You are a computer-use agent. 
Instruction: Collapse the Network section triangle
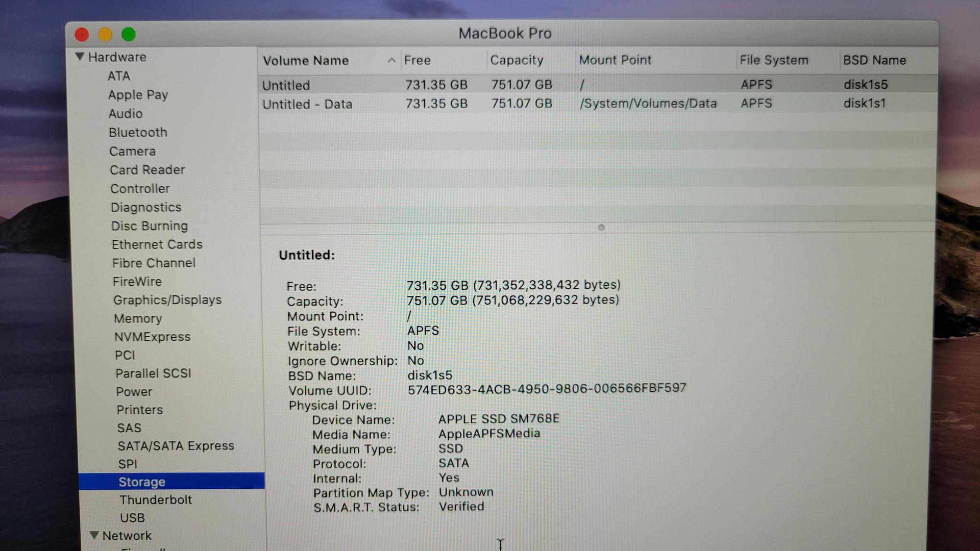point(94,535)
